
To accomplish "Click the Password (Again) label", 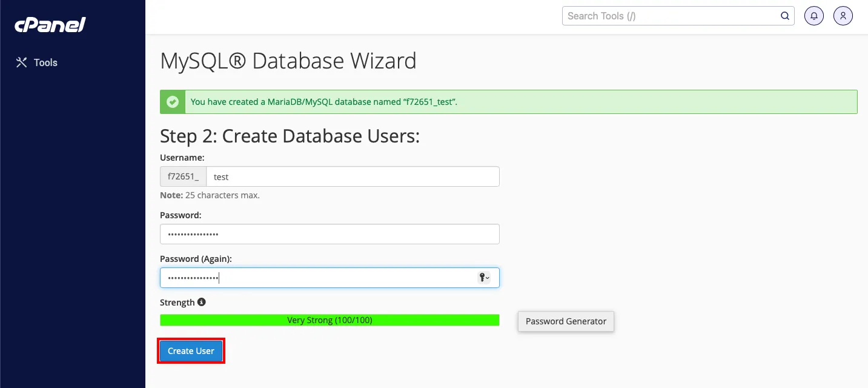I will [x=196, y=259].
